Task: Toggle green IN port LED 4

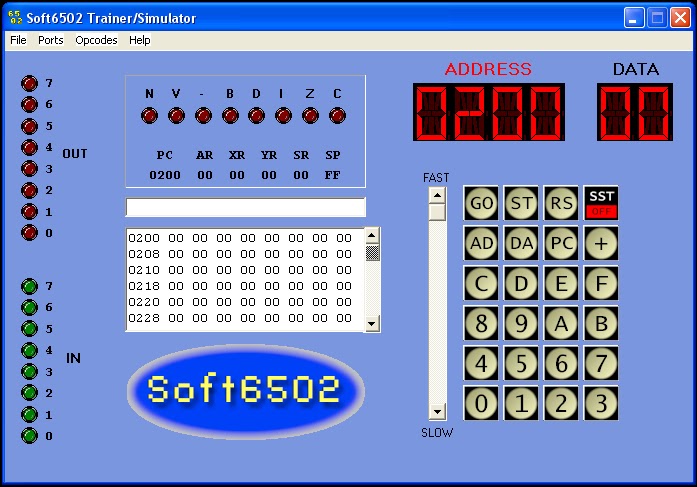Action: tap(29, 350)
